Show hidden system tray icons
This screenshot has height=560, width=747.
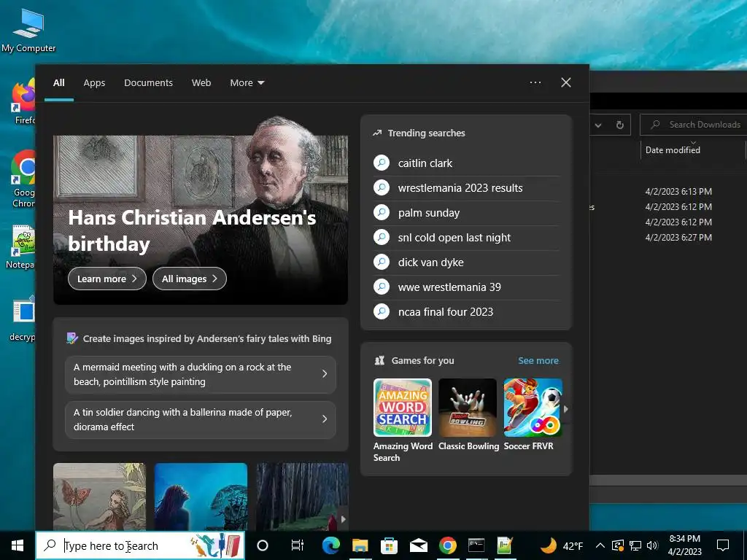[x=600, y=545]
